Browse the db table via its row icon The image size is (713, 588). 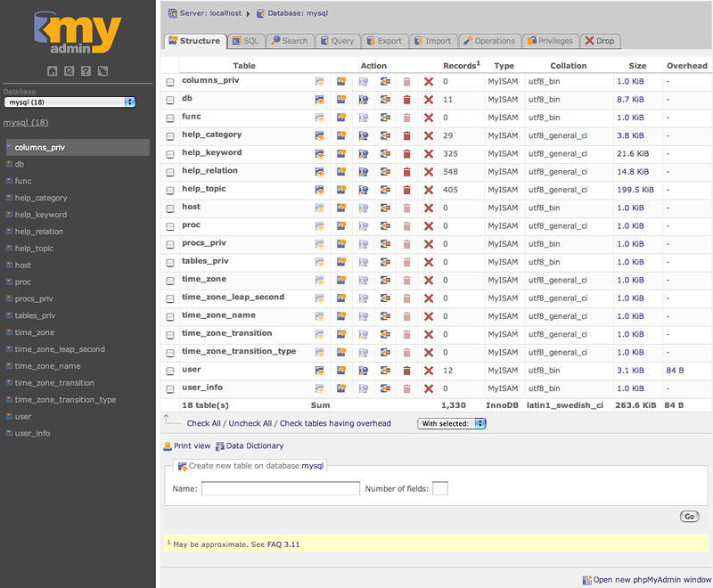coord(320,100)
